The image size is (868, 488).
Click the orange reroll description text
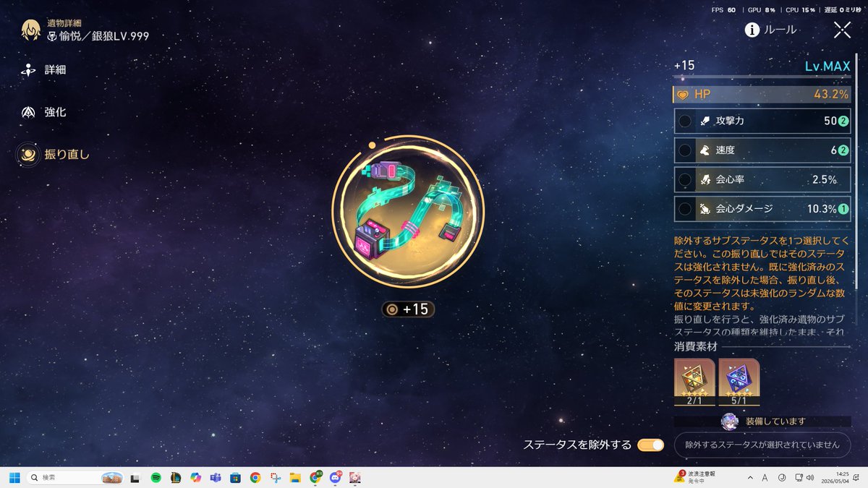tap(762, 273)
